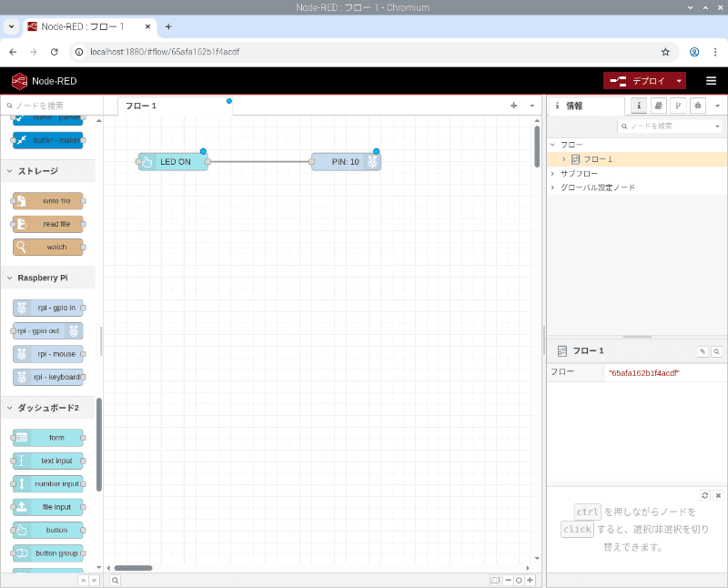728x588 pixels.
Task: Click the find flow in workspace icon
Action: (717, 351)
